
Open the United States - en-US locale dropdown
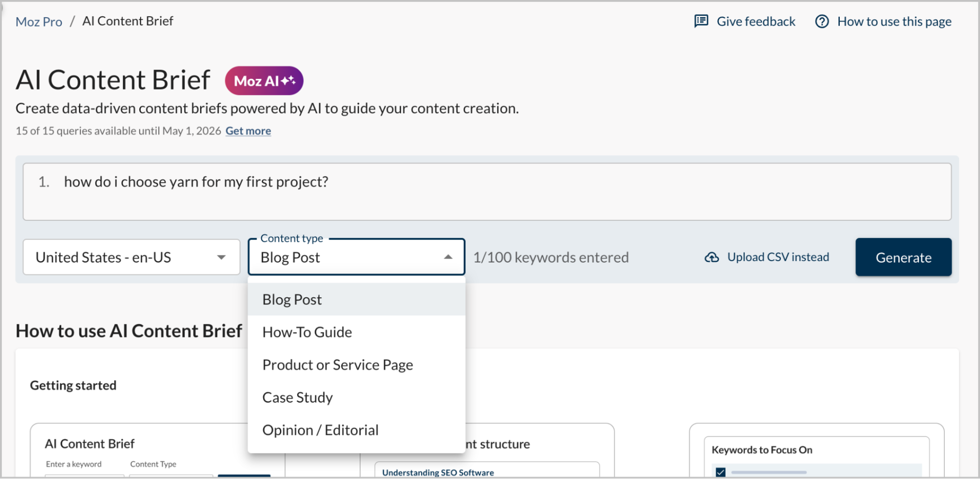(131, 257)
